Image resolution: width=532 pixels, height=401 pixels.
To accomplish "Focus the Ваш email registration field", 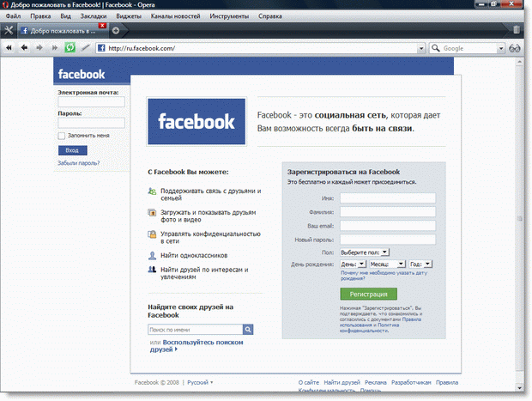I will (x=388, y=226).
